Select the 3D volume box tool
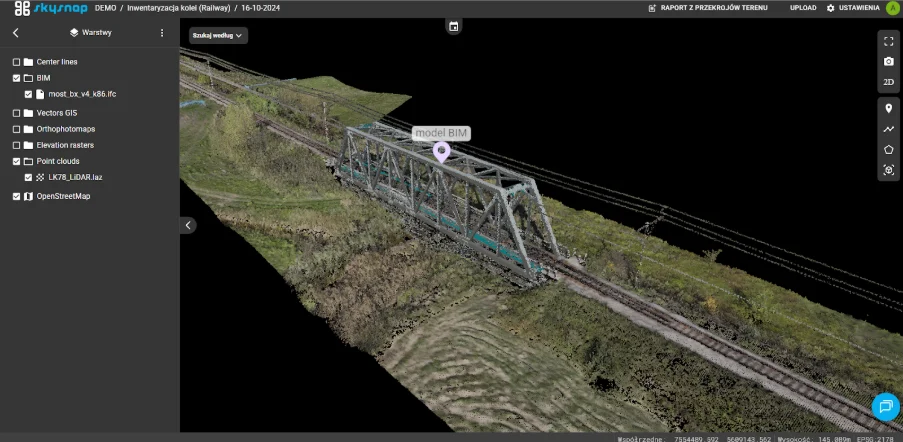This screenshot has height=442, width=903. [888, 170]
